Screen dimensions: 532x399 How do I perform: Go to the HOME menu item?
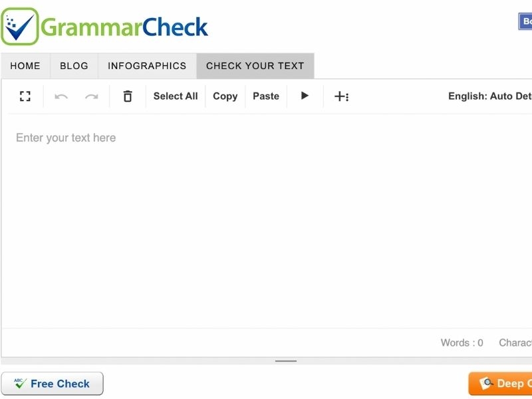[x=25, y=66]
